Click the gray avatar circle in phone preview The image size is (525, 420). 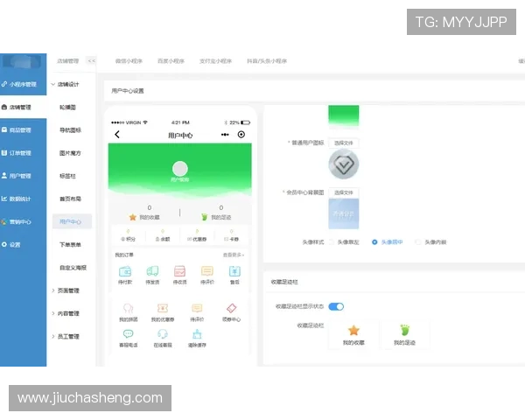point(180,169)
